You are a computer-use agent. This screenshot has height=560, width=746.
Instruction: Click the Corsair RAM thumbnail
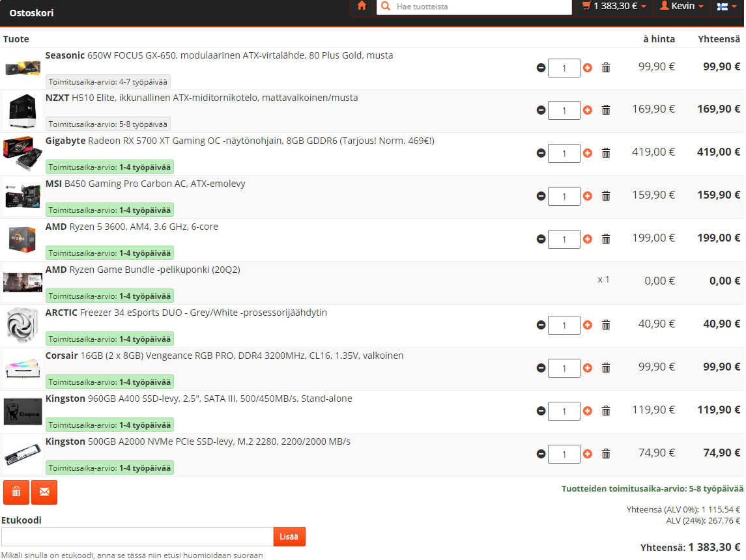pyautogui.click(x=23, y=369)
